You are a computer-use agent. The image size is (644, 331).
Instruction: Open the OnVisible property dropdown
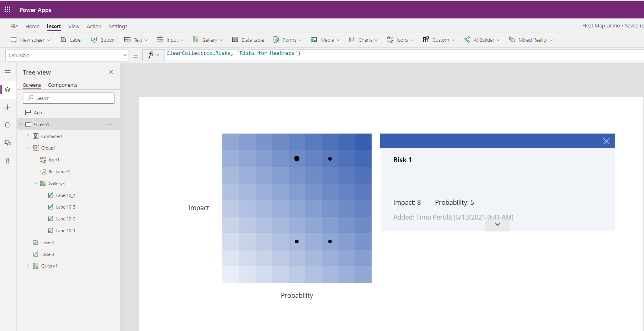point(125,55)
